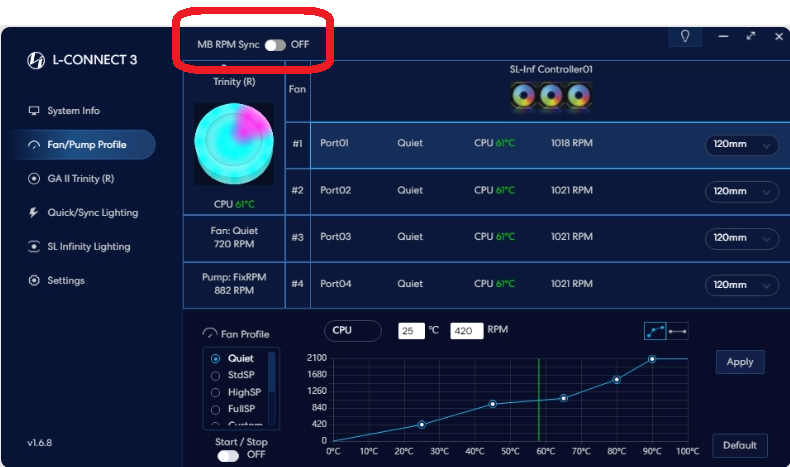Click the first SL-Inf Controller01 fan icon

tap(523, 96)
